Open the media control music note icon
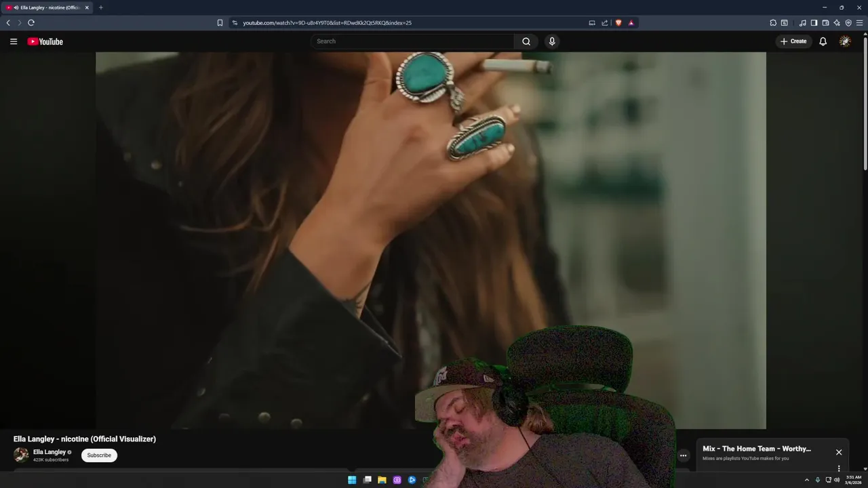This screenshot has width=868, height=488. [803, 22]
